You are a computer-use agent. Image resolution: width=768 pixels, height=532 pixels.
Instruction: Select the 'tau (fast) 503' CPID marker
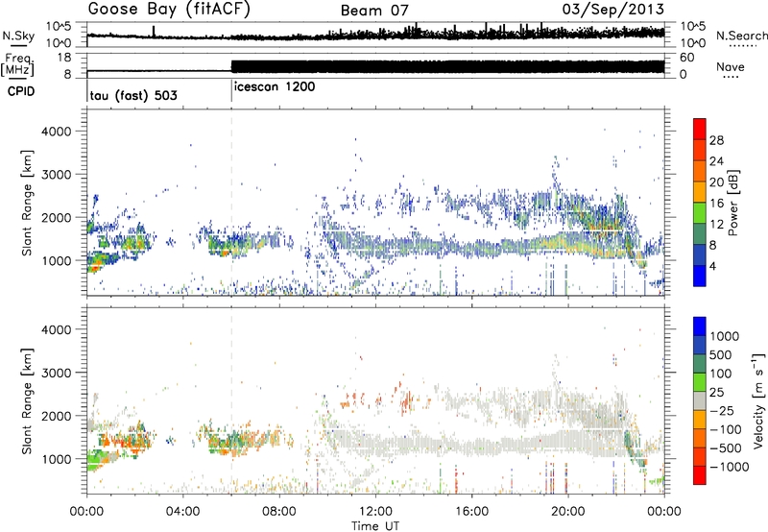click(133, 95)
